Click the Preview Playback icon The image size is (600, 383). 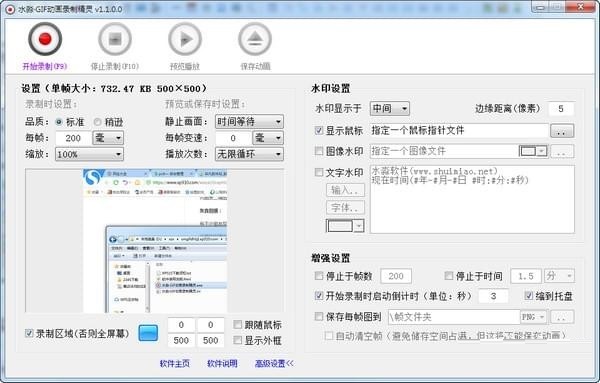pos(185,39)
